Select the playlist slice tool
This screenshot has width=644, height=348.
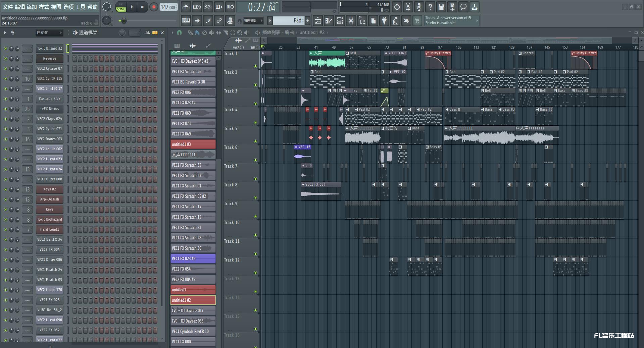(x=226, y=33)
